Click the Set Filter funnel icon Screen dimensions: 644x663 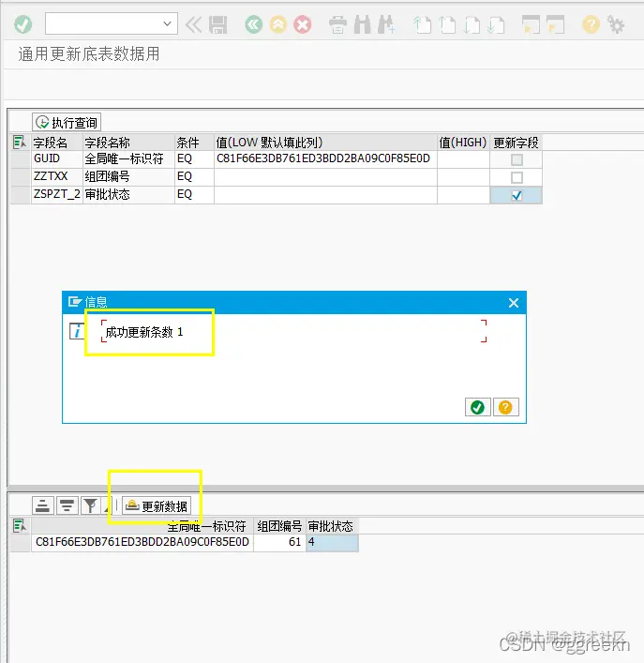point(90,505)
